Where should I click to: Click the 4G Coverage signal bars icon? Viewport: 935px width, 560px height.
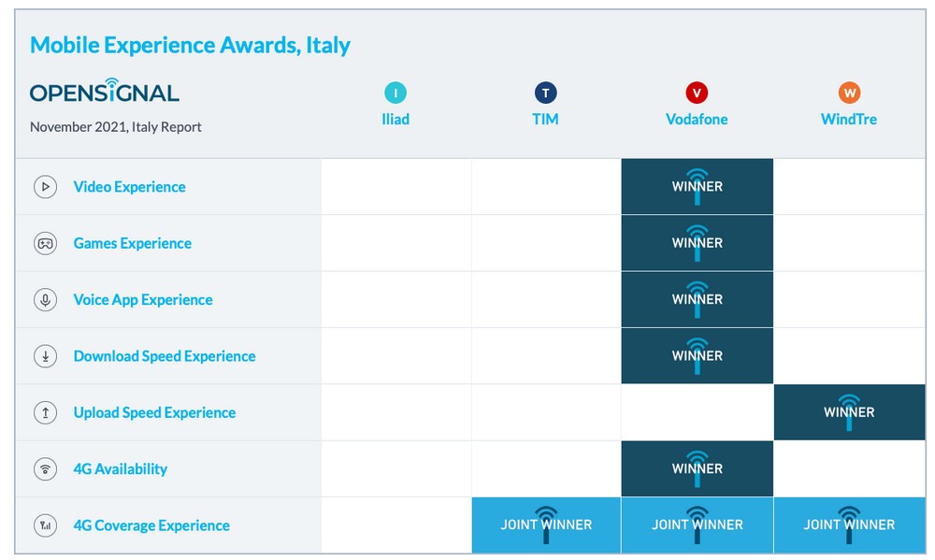(45, 525)
